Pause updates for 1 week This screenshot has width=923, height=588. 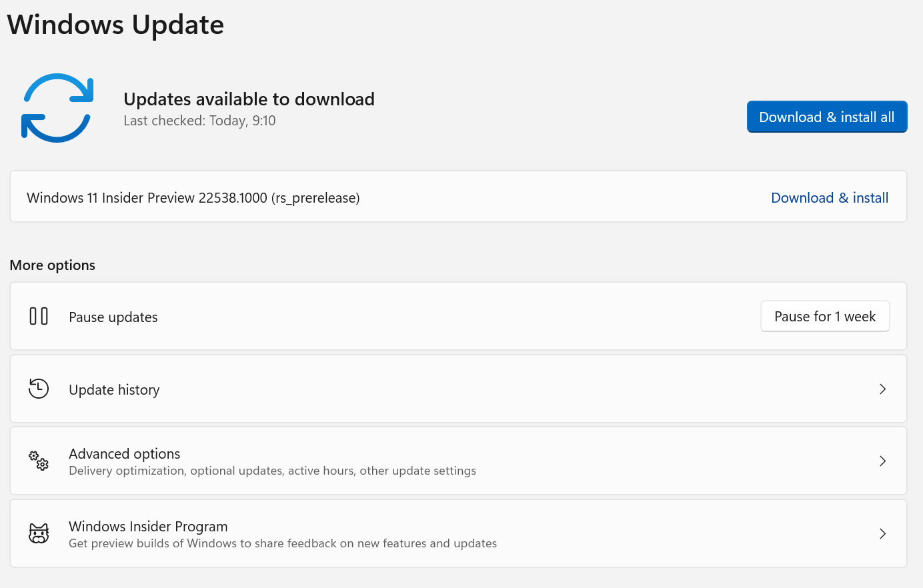[x=825, y=316]
